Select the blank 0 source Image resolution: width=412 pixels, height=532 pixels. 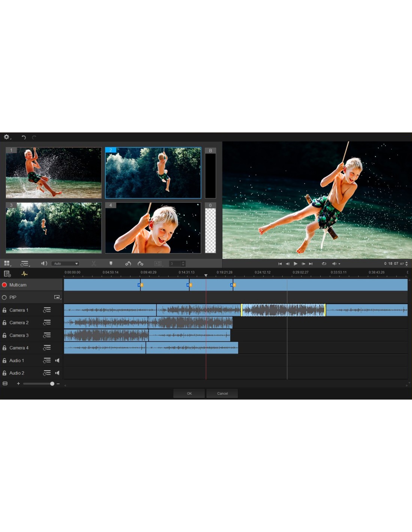[x=210, y=228]
